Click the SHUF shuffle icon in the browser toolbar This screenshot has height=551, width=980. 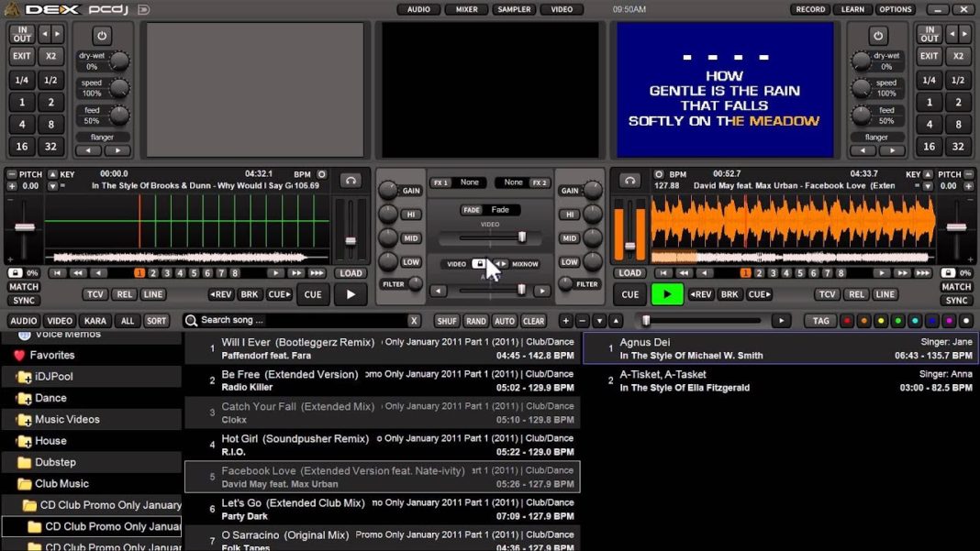tap(447, 321)
